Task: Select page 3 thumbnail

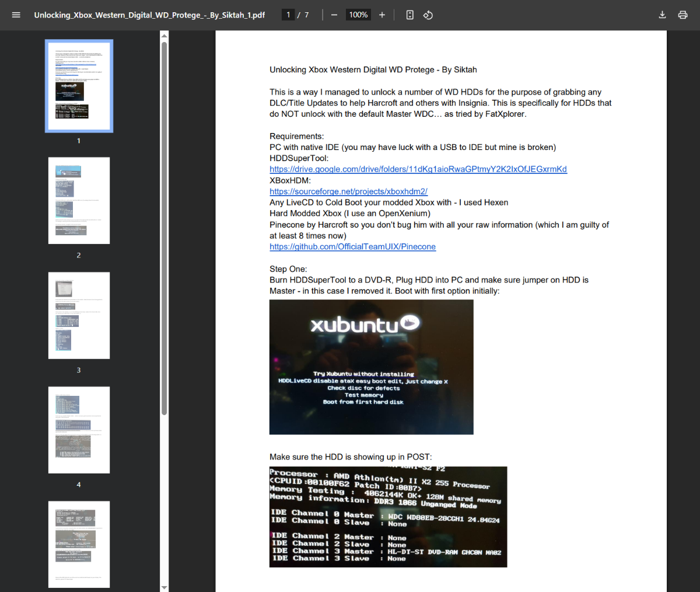Action: (x=79, y=315)
